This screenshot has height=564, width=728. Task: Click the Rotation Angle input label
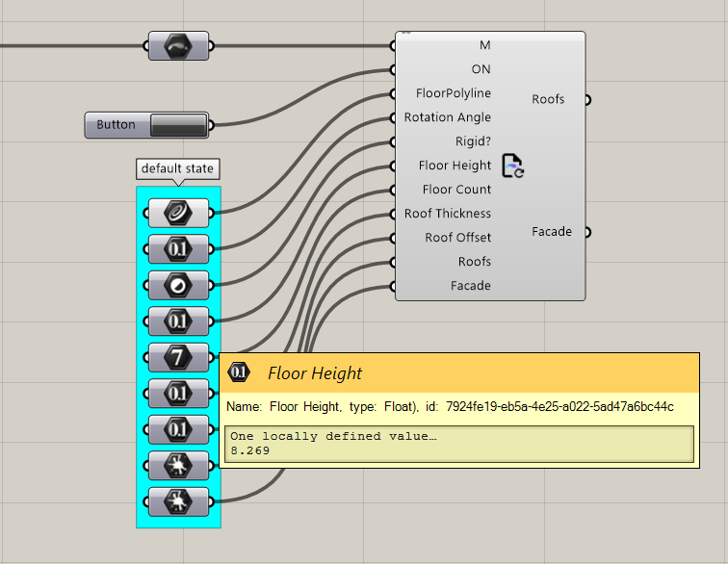click(447, 117)
